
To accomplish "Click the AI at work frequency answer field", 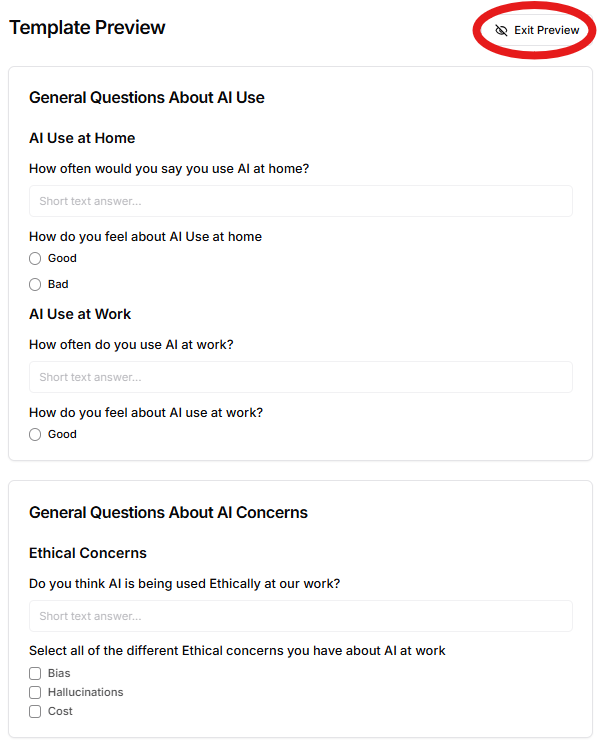I will (x=300, y=377).
